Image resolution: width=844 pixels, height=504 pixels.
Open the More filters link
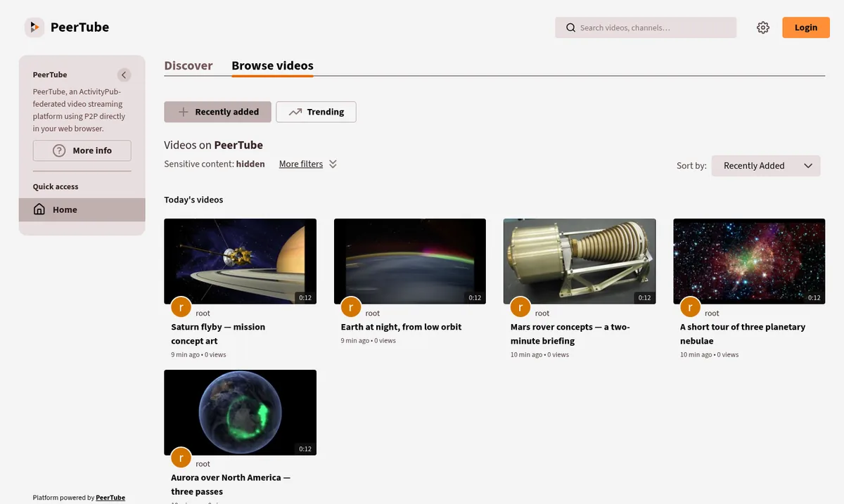click(x=301, y=164)
